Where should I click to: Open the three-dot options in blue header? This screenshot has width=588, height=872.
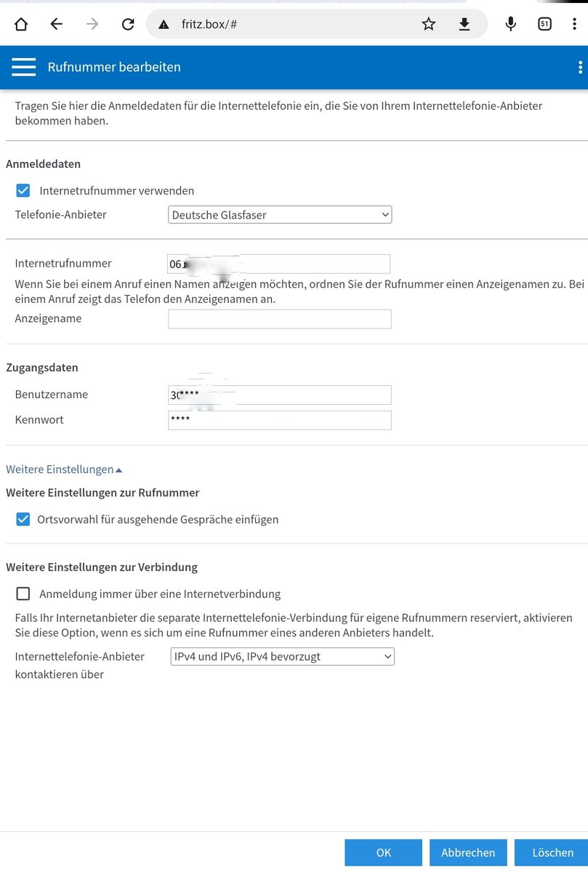coord(580,67)
